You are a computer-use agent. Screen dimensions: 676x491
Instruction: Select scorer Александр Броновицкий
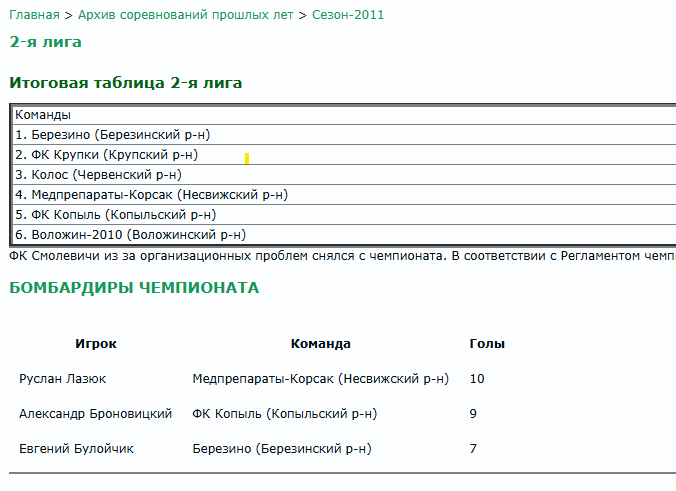(96, 414)
